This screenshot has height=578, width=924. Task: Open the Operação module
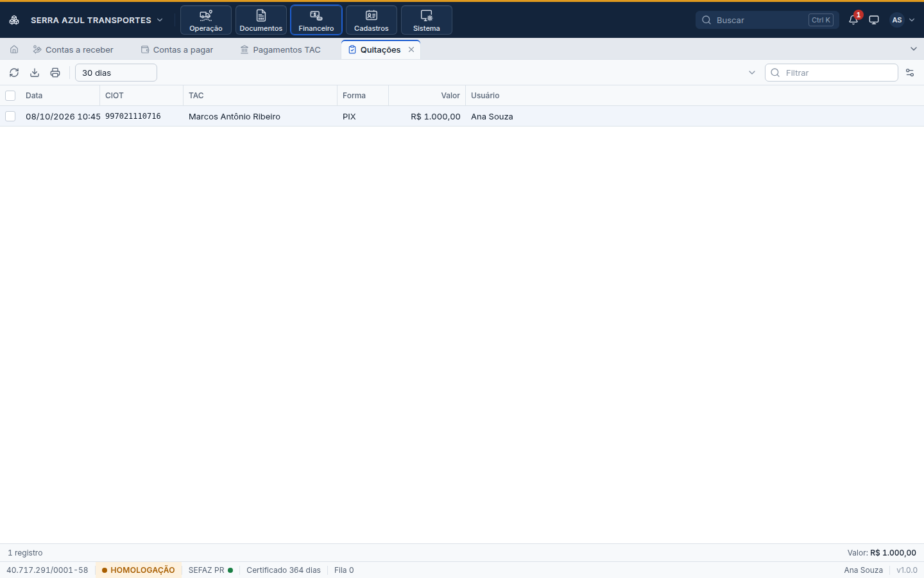coord(206,20)
